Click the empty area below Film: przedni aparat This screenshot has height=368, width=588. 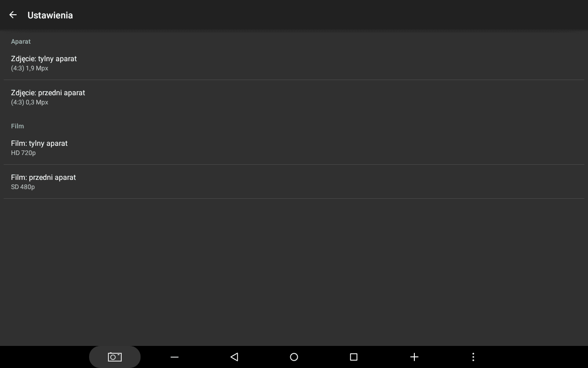294,272
